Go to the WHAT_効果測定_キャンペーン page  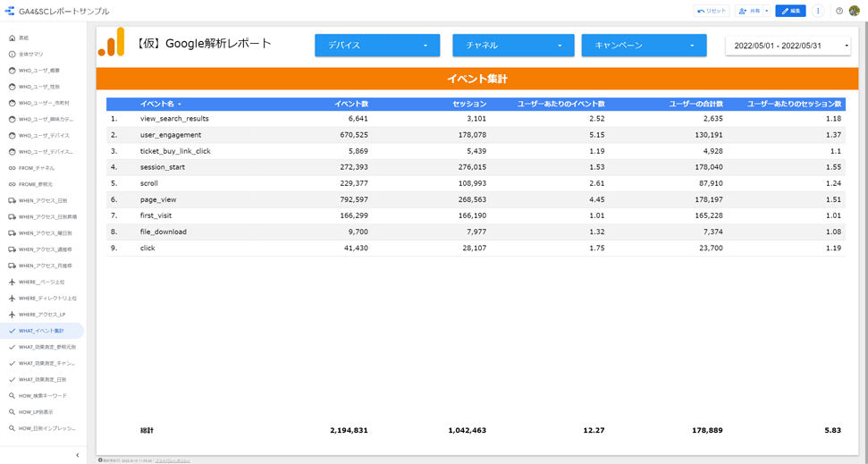pyautogui.click(x=46, y=364)
